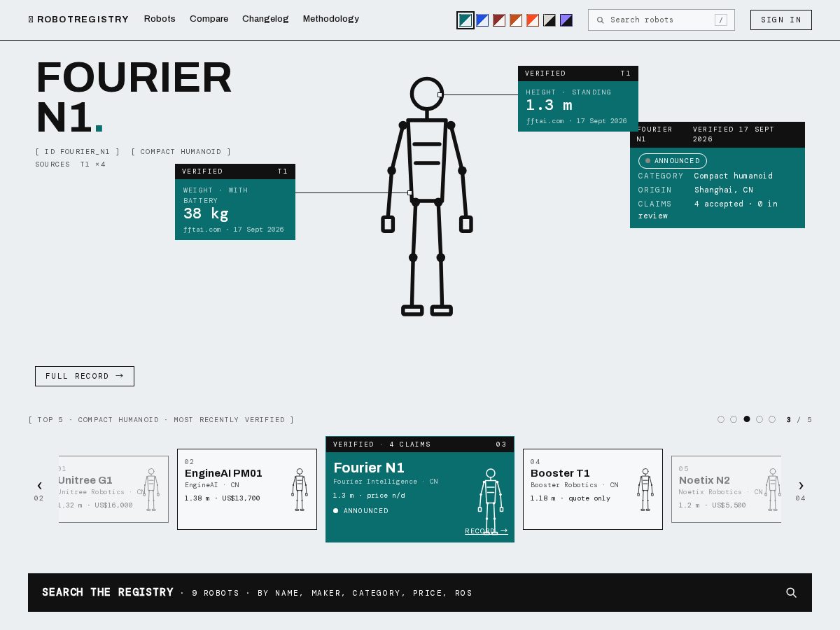Open the Compare nav item
The height and width of the screenshot is (630, 840).
click(x=209, y=19)
